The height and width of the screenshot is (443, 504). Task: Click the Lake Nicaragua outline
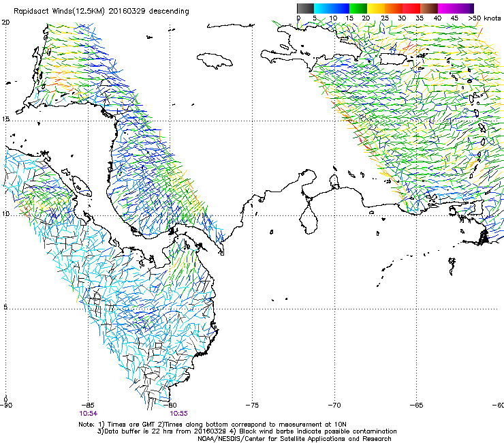(x=82, y=185)
